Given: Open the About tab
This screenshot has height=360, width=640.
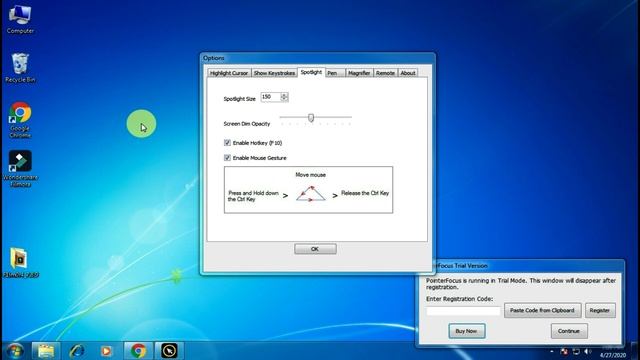Looking at the screenshot, I should [x=407, y=73].
